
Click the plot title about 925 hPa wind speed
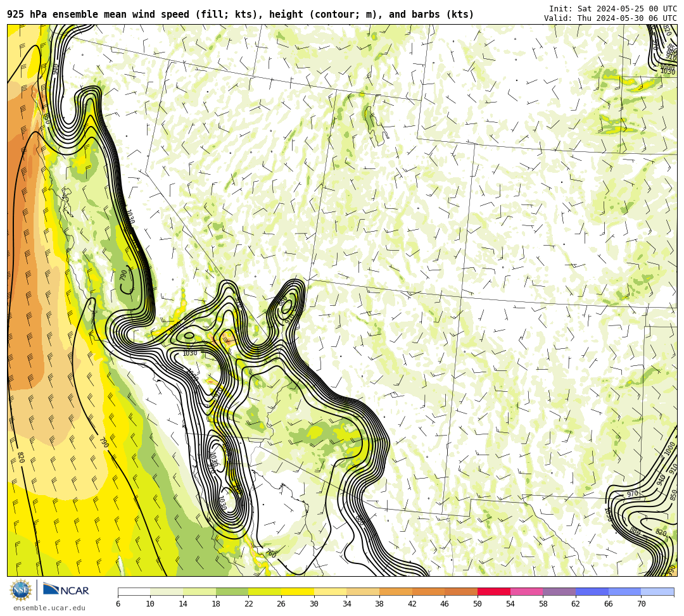(241, 15)
